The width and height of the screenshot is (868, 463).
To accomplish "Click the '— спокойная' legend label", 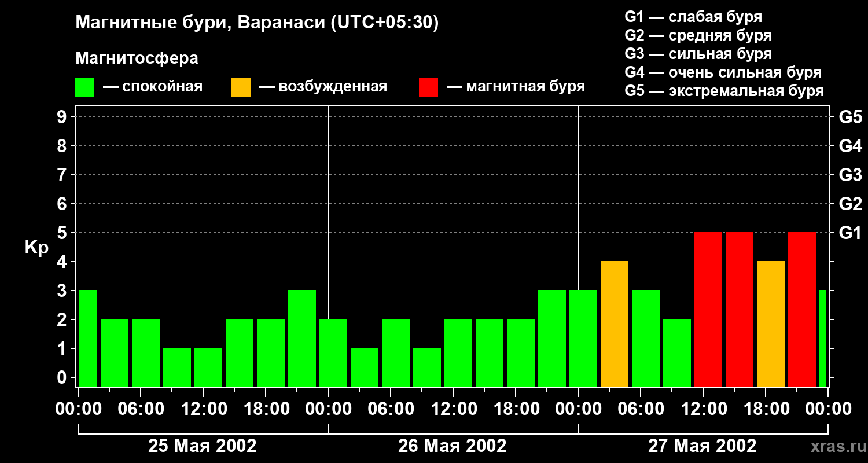I will coord(153,87).
